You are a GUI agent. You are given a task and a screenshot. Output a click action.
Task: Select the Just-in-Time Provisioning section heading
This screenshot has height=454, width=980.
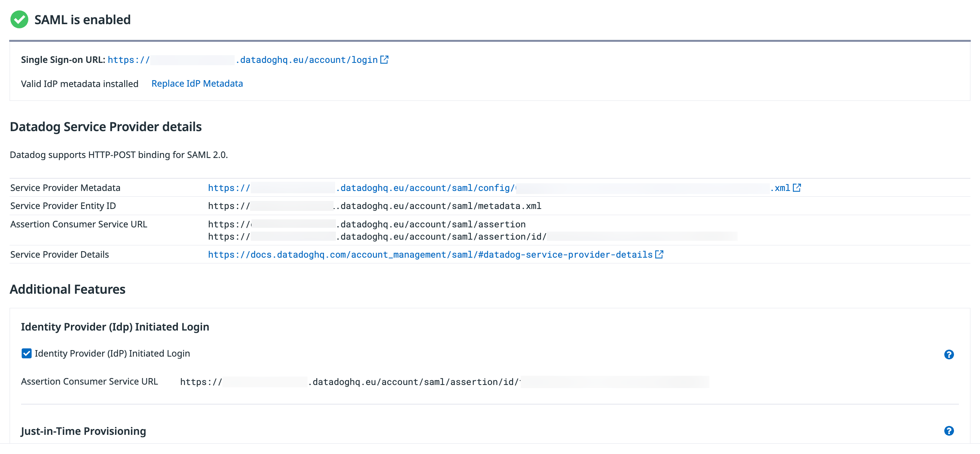point(83,431)
